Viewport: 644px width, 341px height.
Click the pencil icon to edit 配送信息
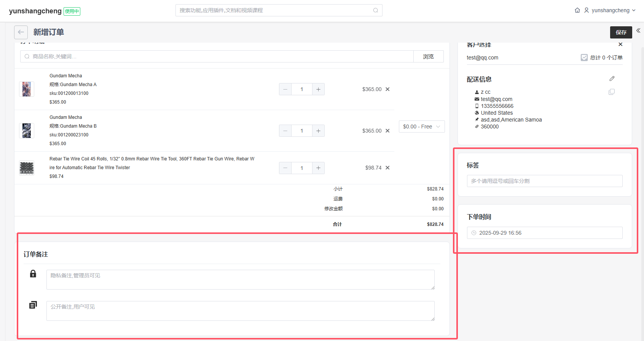pos(612,79)
